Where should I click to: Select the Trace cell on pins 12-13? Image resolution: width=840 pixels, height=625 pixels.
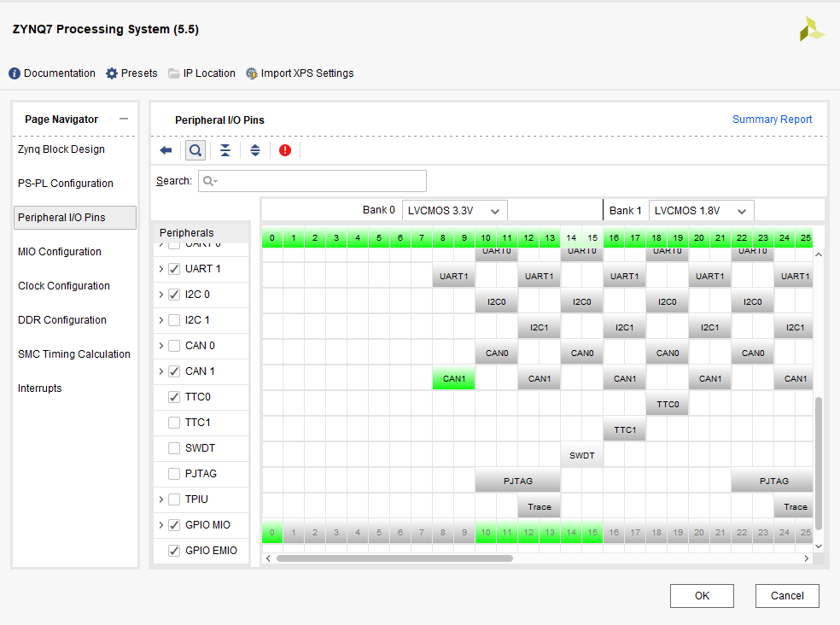tap(540, 507)
